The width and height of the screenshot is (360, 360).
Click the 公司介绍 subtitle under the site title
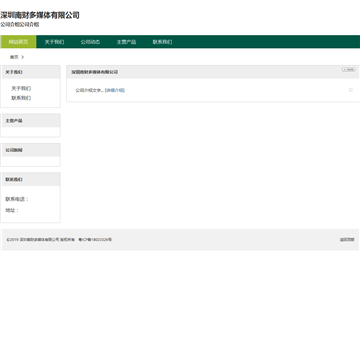(20, 25)
